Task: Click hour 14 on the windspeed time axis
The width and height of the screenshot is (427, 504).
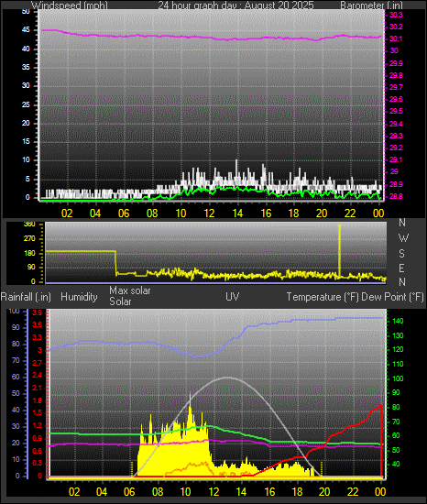Action: click(x=237, y=214)
